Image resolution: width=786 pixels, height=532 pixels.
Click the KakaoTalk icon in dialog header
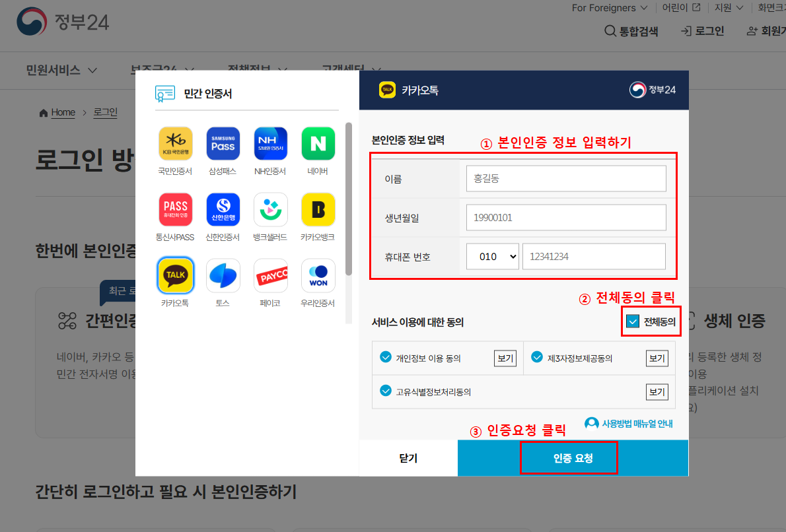click(387, 90)
